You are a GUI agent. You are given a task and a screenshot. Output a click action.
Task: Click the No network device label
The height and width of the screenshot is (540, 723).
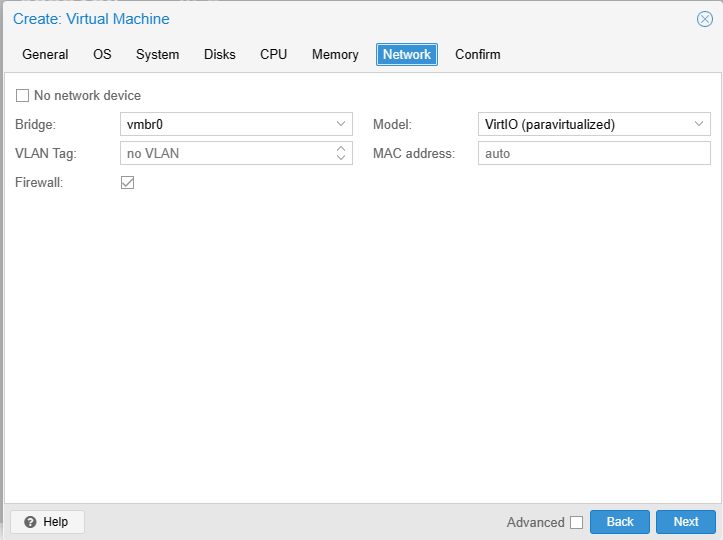88,95
